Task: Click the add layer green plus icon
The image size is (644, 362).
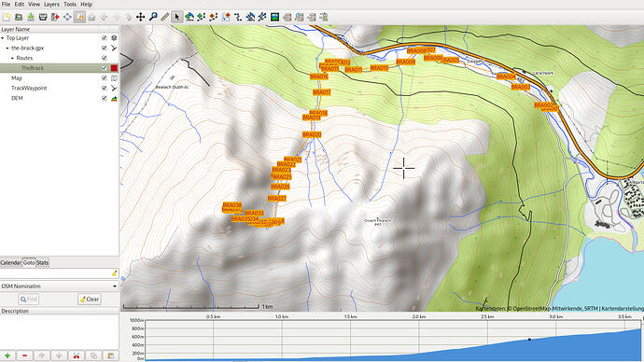Action: tap(7, 355)
